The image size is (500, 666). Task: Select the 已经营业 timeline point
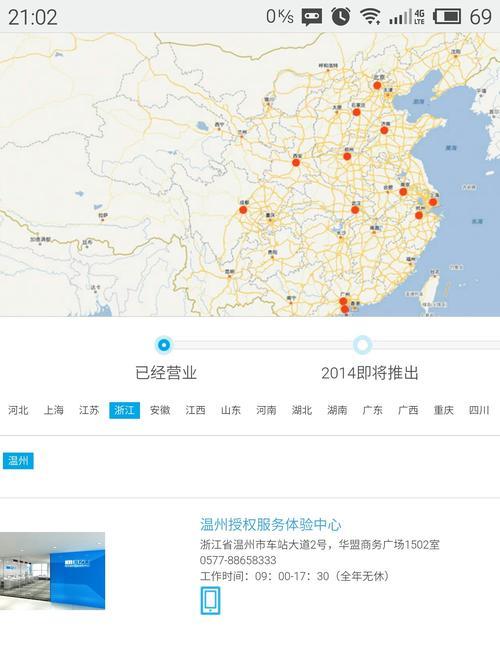coord(164,345)
